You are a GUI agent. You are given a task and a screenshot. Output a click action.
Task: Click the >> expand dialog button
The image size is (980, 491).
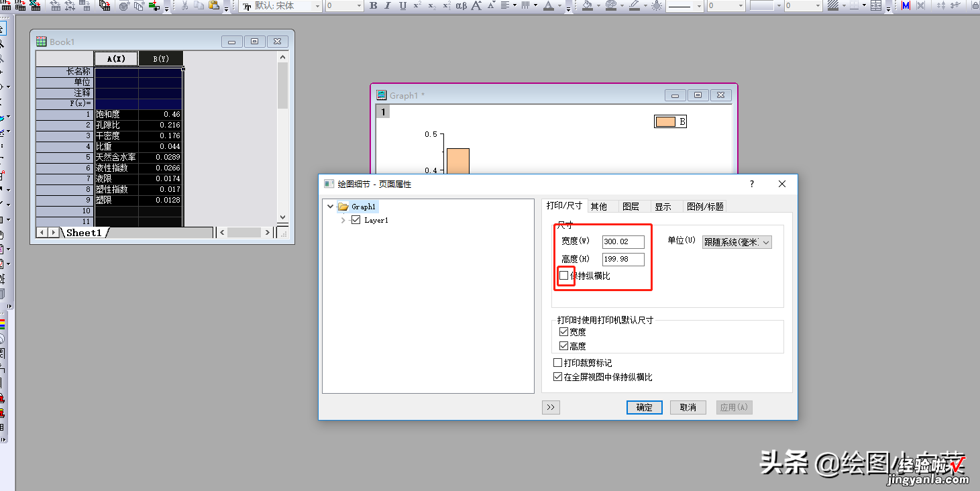tap(551, 407)
